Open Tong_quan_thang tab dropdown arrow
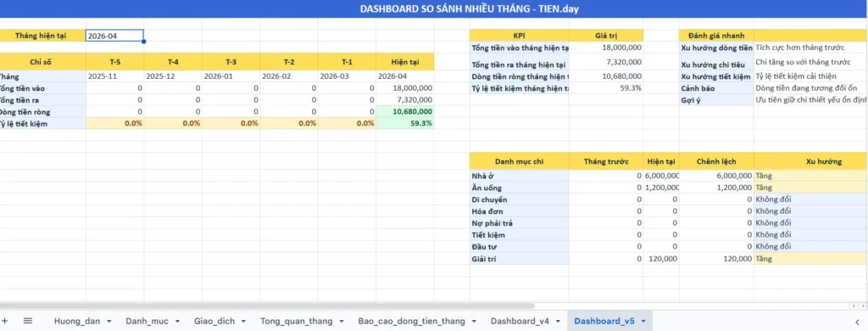 [x=342, y=321]
